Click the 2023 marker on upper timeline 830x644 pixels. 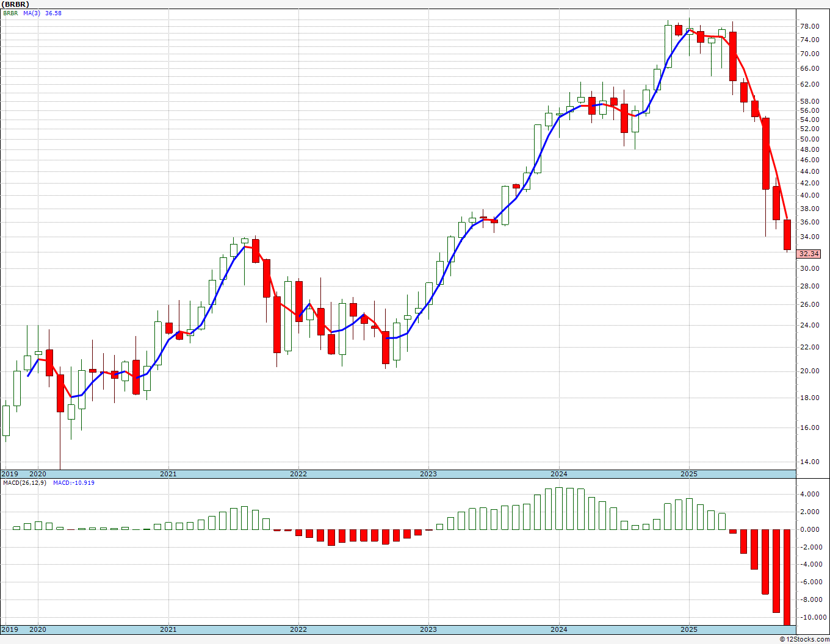click(428, 474)
